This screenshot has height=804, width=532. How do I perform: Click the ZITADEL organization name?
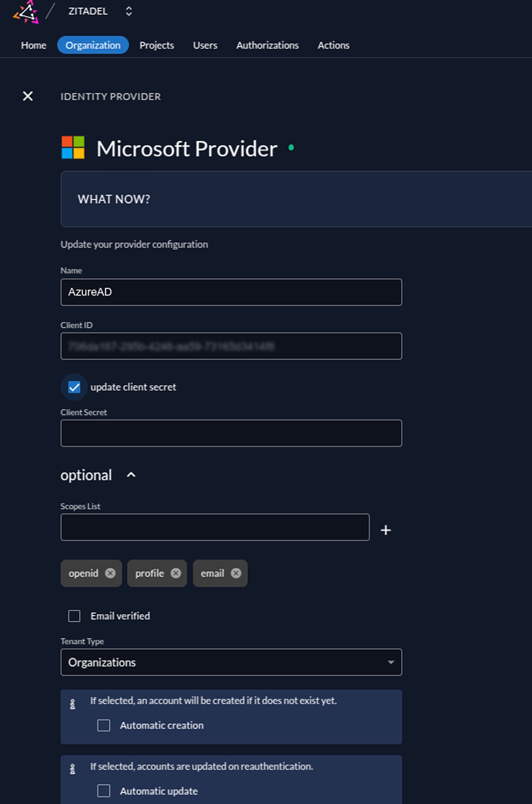(88, 12)
